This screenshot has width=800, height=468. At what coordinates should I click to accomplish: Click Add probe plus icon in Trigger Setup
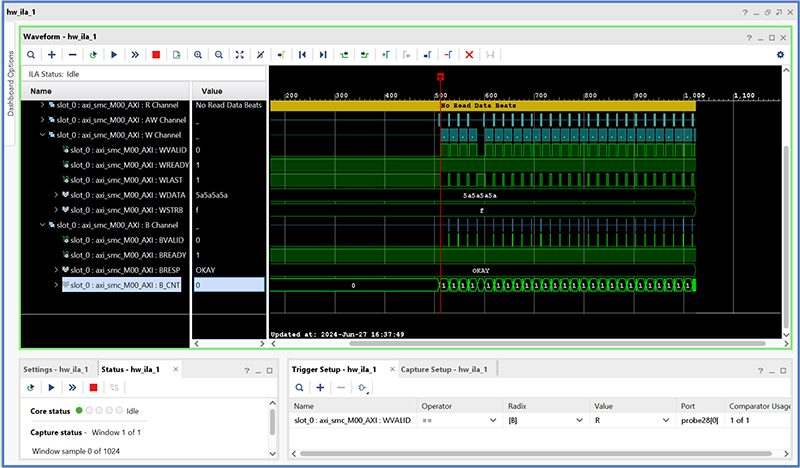point(320,387)
